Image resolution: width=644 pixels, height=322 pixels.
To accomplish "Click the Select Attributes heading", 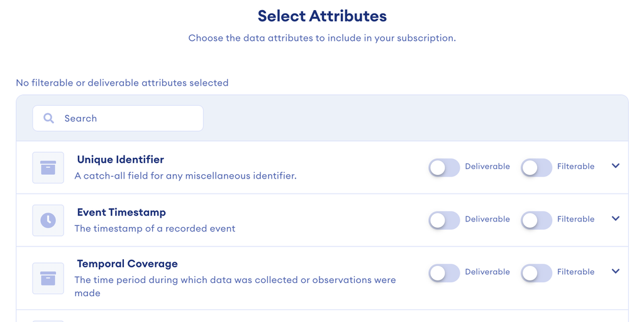I will click(x=322, y=16).
